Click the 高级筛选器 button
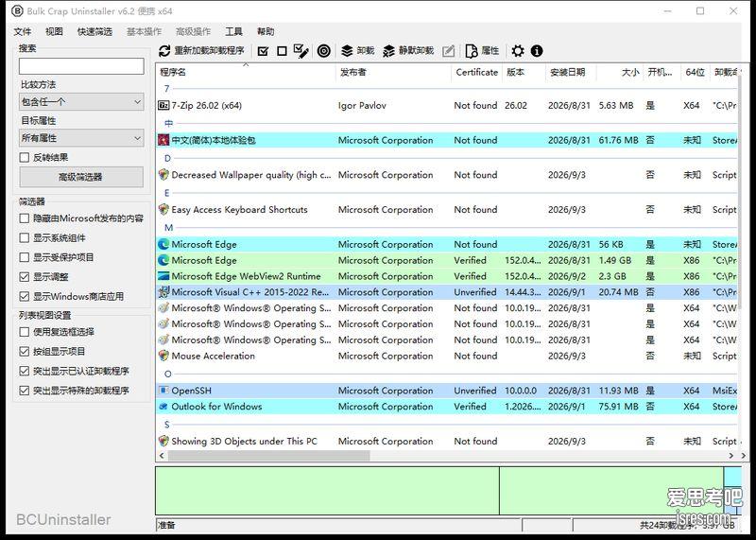This screenshot has height=540, width=756. (81, 177)
